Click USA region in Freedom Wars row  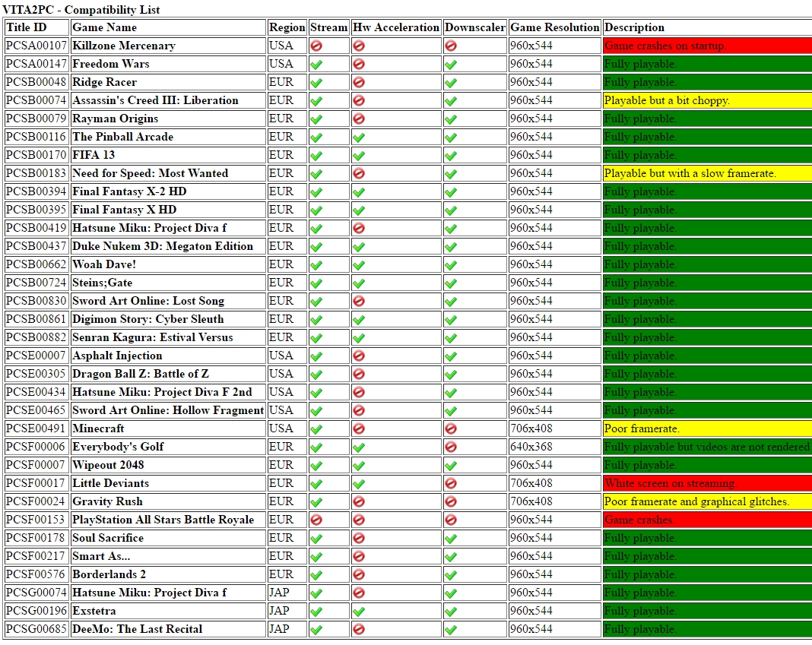281,64
